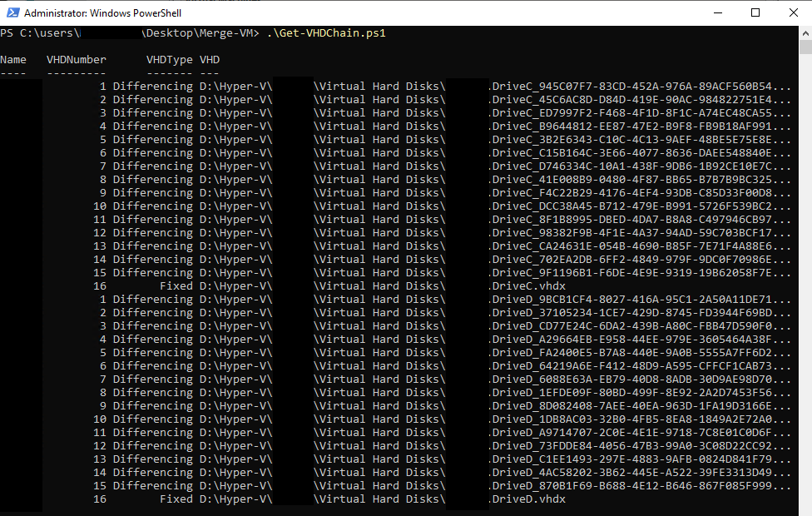This screenshot has width=812, height=516.
Task: Click the 'VHDType' column header
Action: coord(170,60)
